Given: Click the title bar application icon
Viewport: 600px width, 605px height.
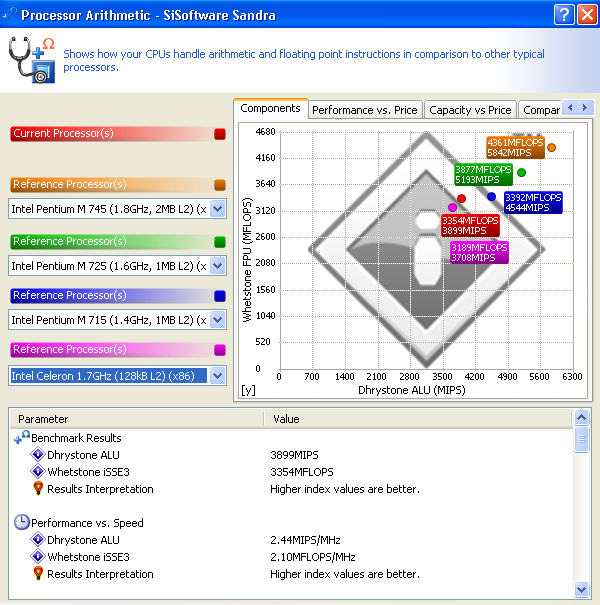Looking at the screenshot, I should click(x=10, y=14).
